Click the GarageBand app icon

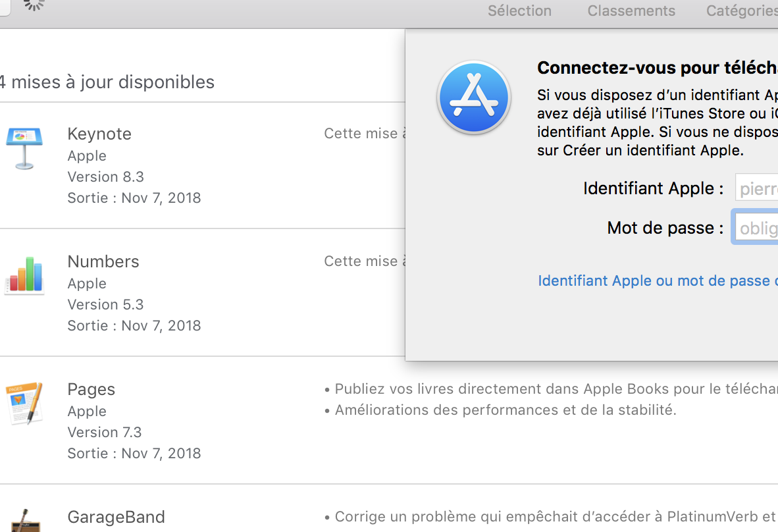[x=24, y=520]
